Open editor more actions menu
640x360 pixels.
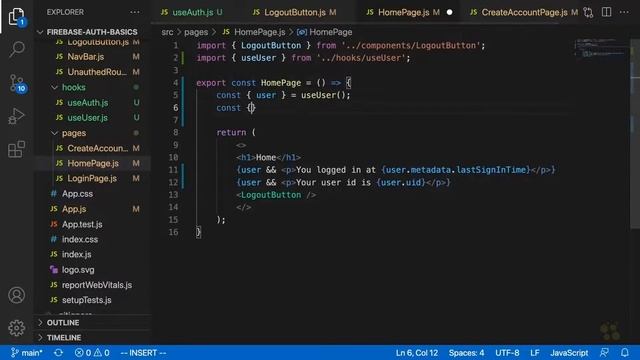pos(624,12)
